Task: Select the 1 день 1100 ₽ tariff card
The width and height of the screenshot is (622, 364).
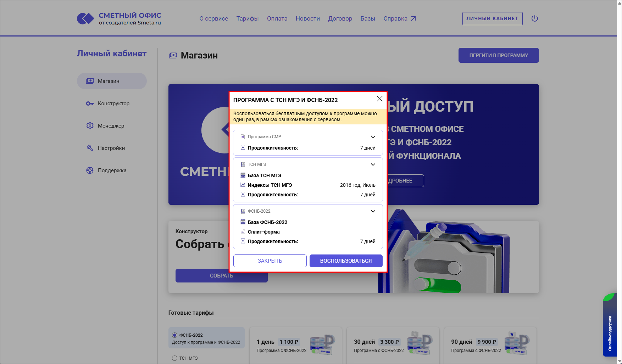Action: (296, 345)
